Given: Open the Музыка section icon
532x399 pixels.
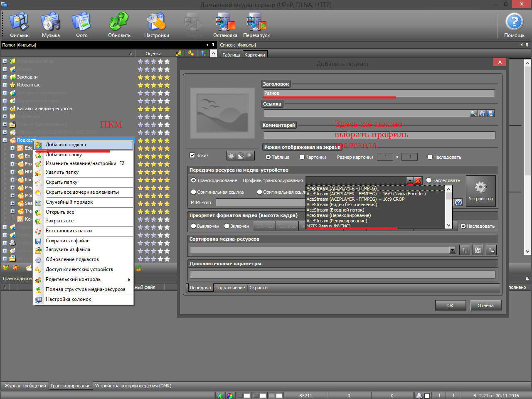Looking at the screenshot, I should coord(51,24).
